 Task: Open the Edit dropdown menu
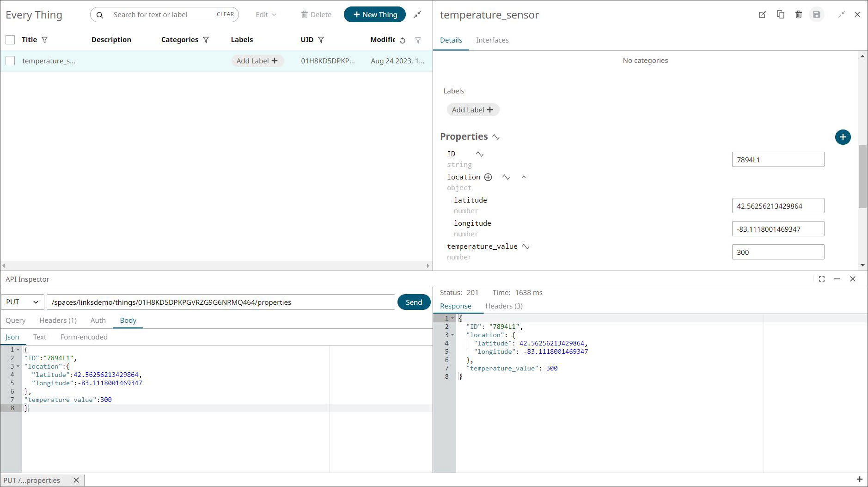[266, 15]
